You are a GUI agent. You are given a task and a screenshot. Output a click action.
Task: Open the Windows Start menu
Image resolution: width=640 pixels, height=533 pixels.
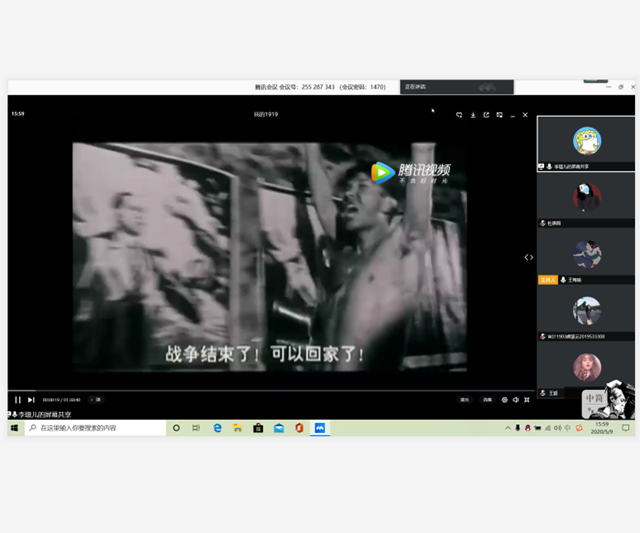pyautogui.click(x=14, y=428)
